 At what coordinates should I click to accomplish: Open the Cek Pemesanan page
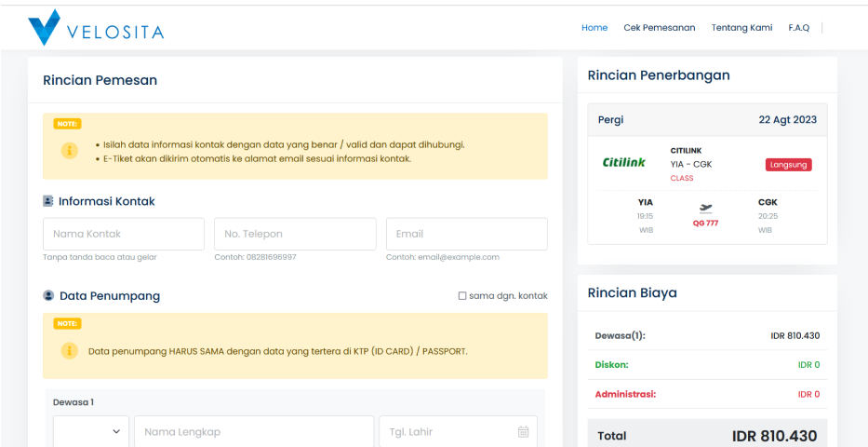[659, 28]
